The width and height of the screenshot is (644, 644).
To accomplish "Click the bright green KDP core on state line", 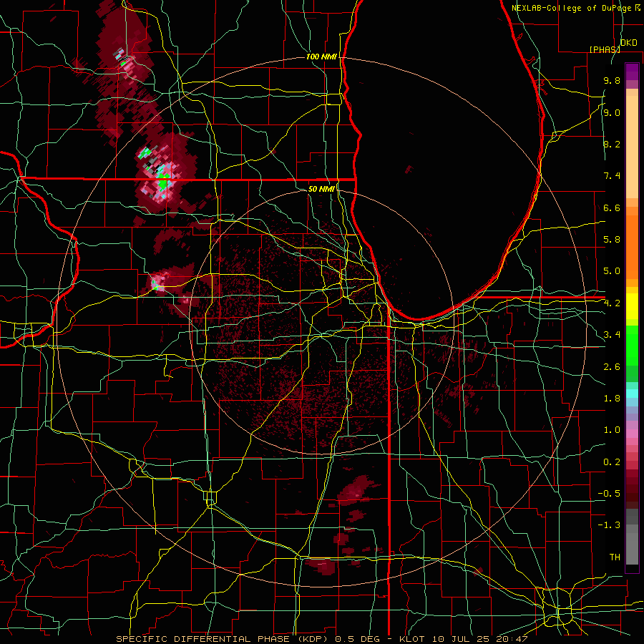I will 163,182.
